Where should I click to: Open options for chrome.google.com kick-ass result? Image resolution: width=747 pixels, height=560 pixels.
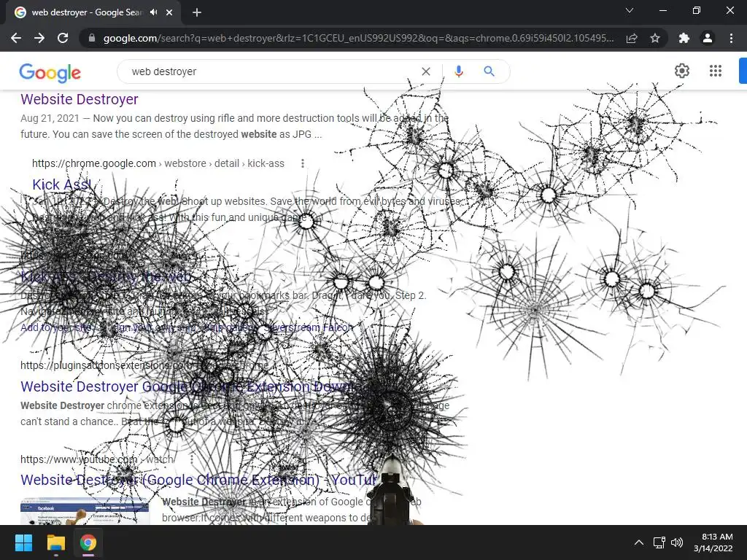303,164
